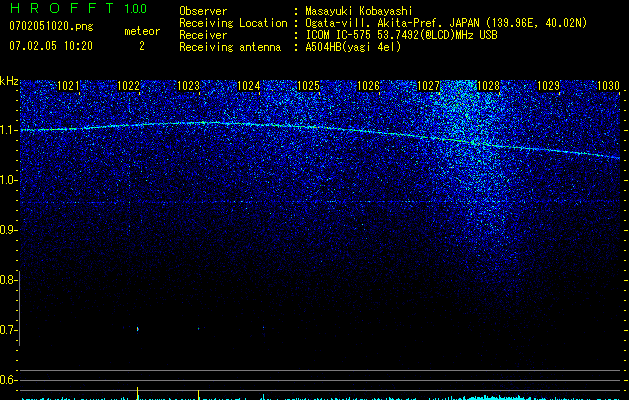Click the 0.8 frequency axis label
Image resolution: width=629 pixels, height=400 pixels.
click(x=7, y=280)
